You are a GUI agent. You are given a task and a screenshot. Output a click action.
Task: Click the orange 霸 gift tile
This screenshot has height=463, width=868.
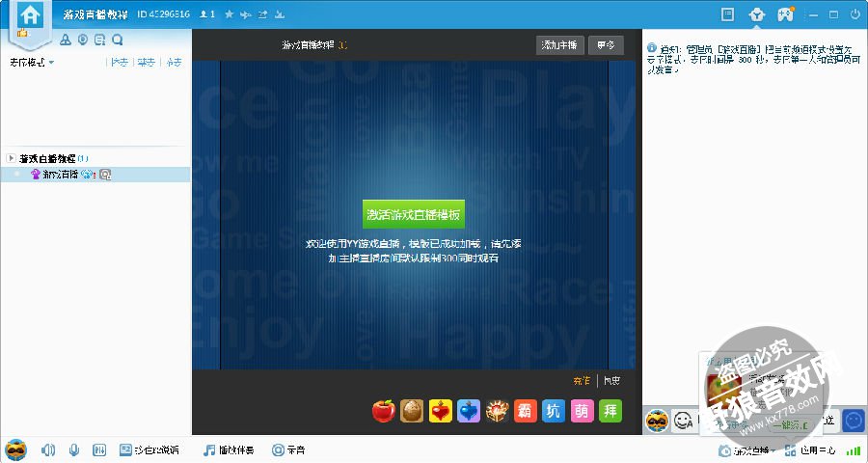526,411
